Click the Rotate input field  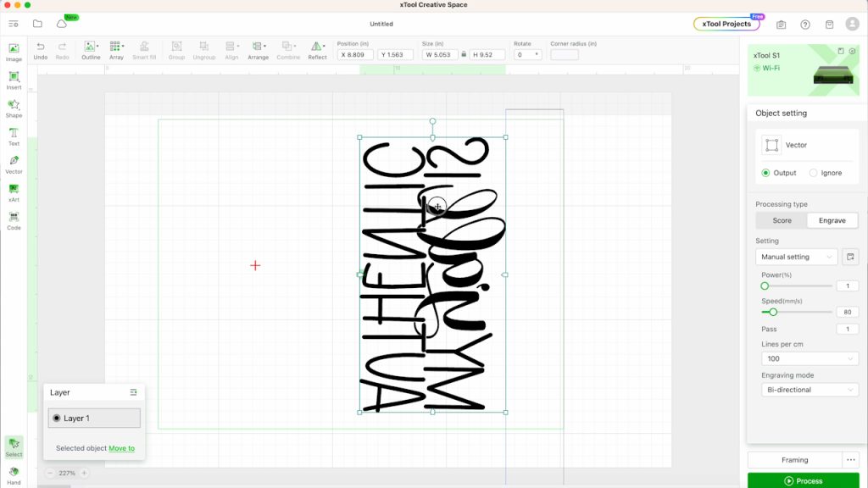[x=526, y=53]
